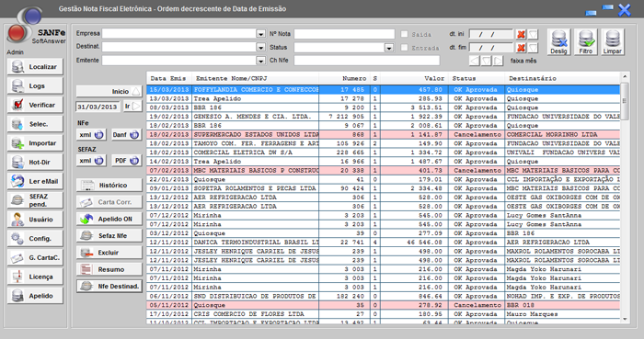
Task: Open dt. ini date picker arrow
Action: point(533,34)
